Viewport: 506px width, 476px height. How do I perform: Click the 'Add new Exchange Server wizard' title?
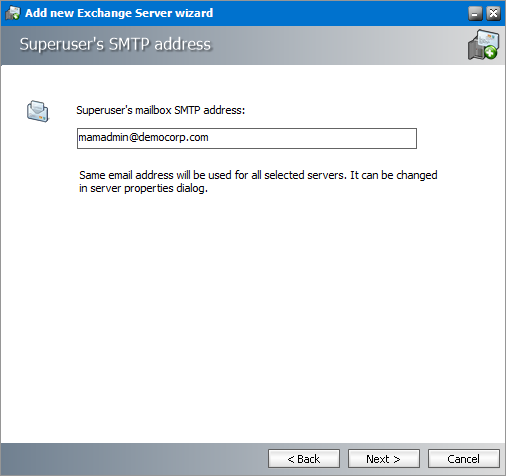119,13
